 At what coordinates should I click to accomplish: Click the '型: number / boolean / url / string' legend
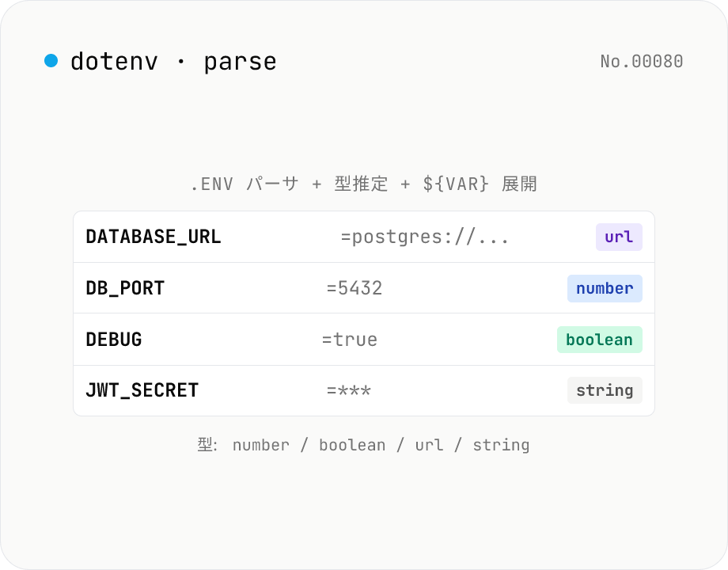click(363, 445)
